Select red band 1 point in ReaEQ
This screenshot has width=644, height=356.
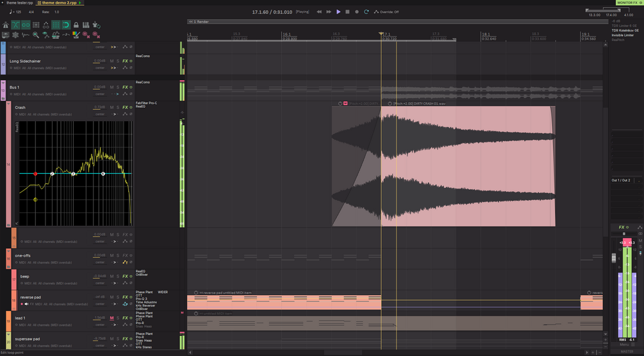[x=35, y=174]
